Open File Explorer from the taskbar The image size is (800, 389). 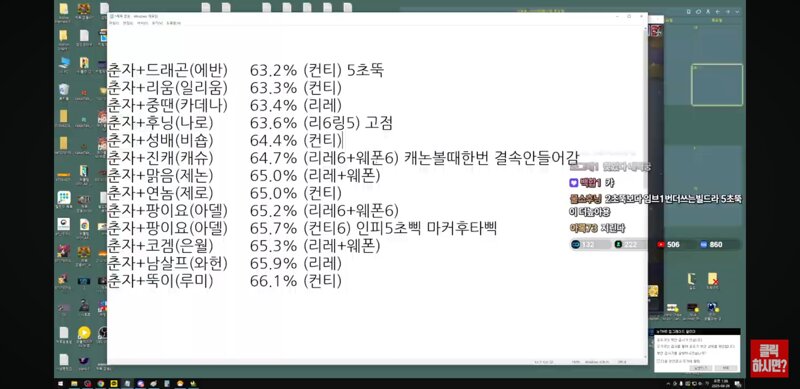(x=74, y=383)
